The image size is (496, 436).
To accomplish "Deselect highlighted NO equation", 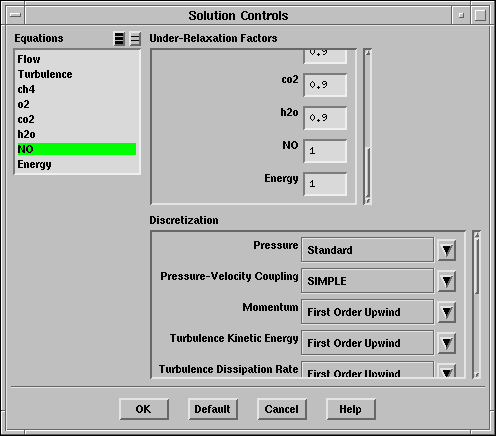I will (x=77, y=149).
